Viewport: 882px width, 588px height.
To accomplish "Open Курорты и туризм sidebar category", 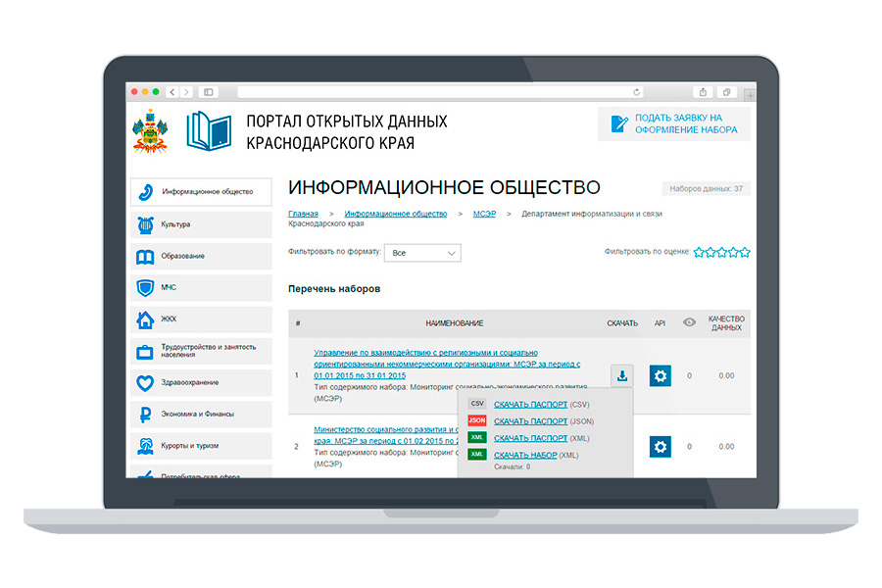I will click(201, 446).
